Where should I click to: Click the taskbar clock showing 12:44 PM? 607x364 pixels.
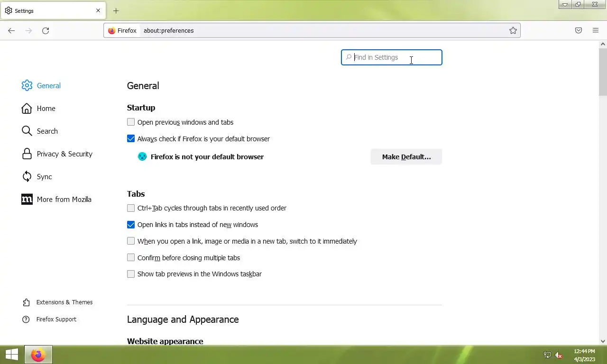click(584, 351)
